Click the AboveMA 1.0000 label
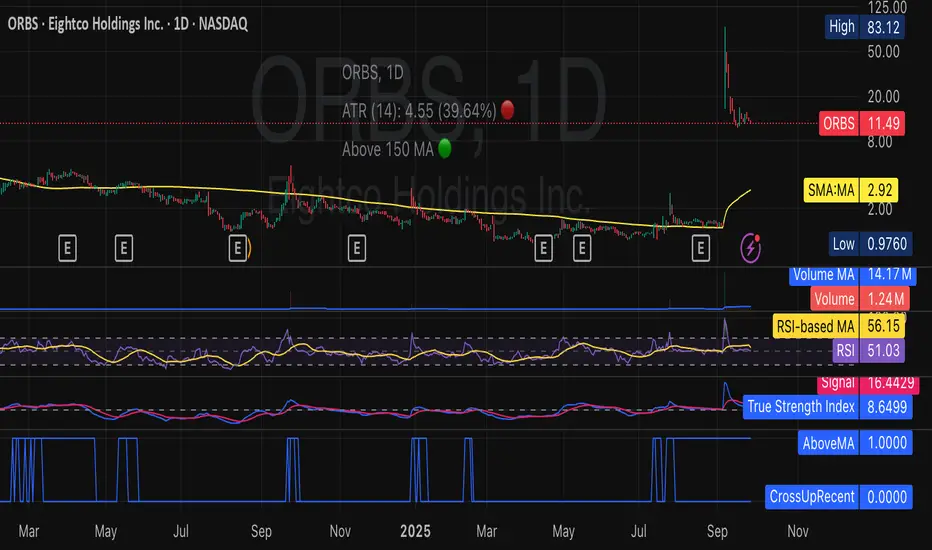 [x=855, y=443]
